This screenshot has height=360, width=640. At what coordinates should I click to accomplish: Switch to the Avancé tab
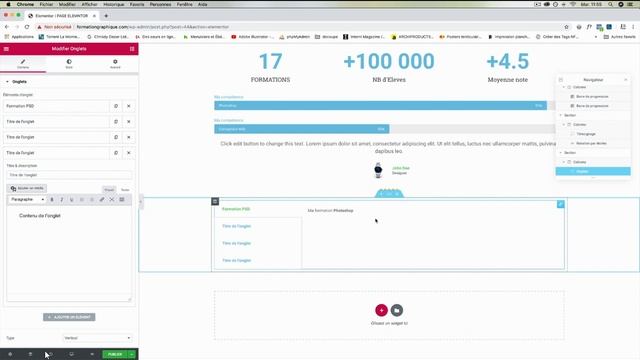click(115, 64)
